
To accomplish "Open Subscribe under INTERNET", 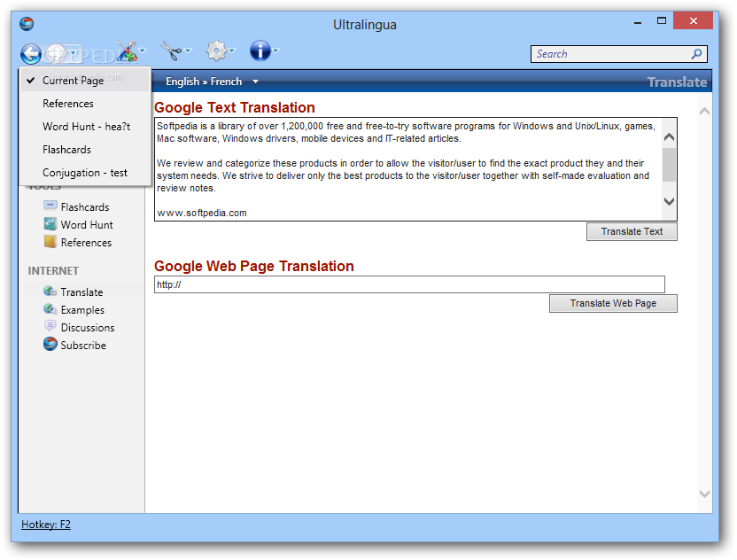I will click(83, 345).
